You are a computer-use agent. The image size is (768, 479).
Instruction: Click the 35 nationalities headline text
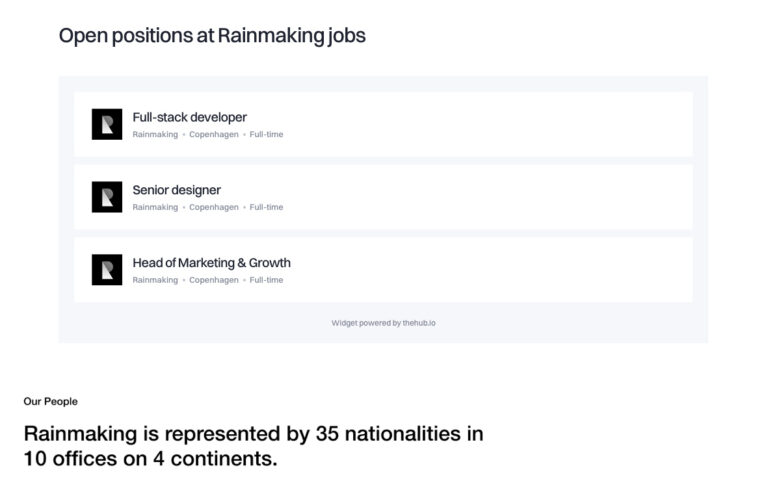coord(254,446)
